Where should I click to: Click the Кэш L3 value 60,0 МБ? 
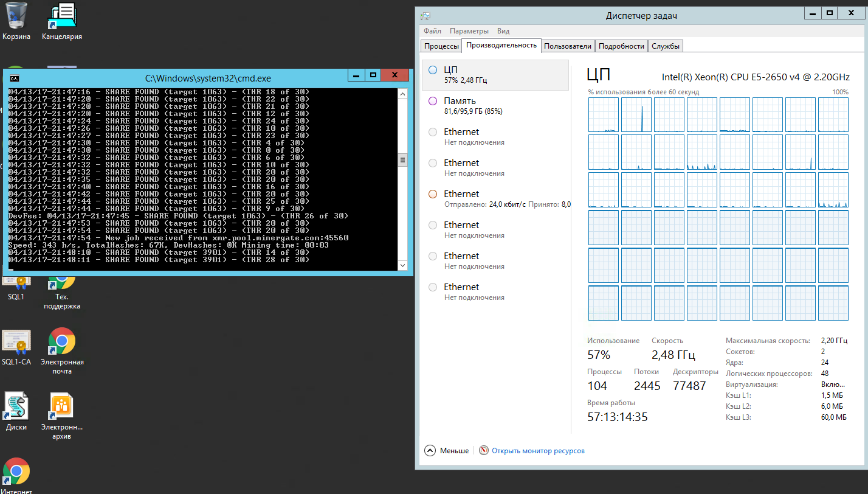tap(833, 417)
